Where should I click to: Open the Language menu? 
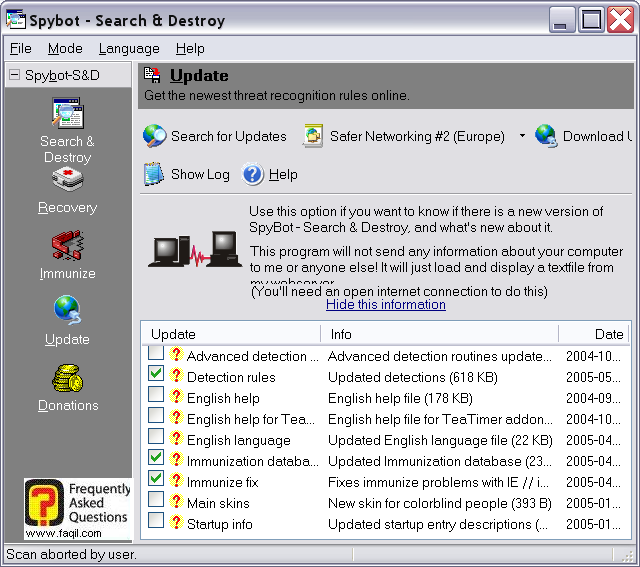tap(129, 49)
